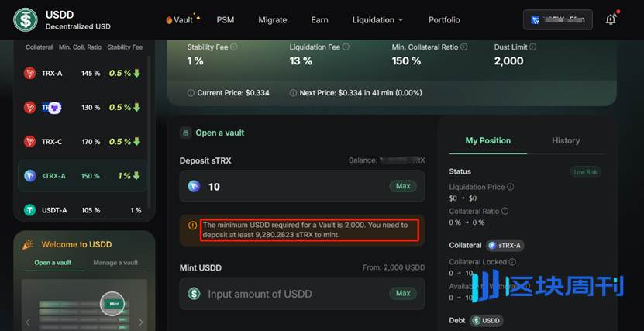Open the Migrate page
The height and width of the screenshot is (331, 644).
click(273, 19)
